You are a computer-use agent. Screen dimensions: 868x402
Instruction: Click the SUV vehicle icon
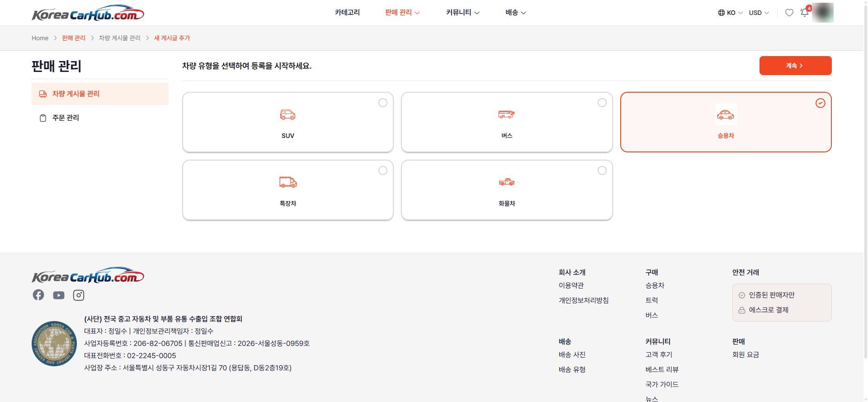point(288,115)
